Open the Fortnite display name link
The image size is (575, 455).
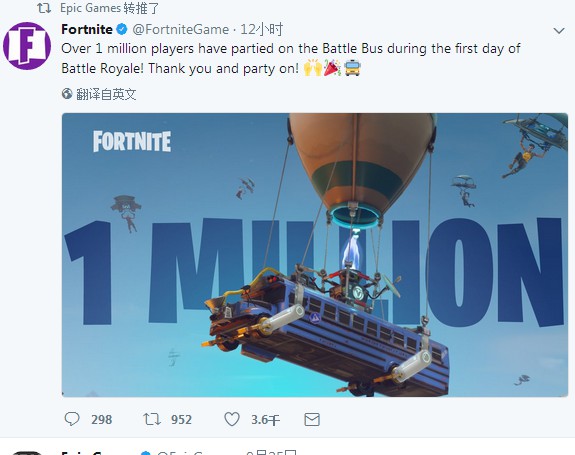87,29
